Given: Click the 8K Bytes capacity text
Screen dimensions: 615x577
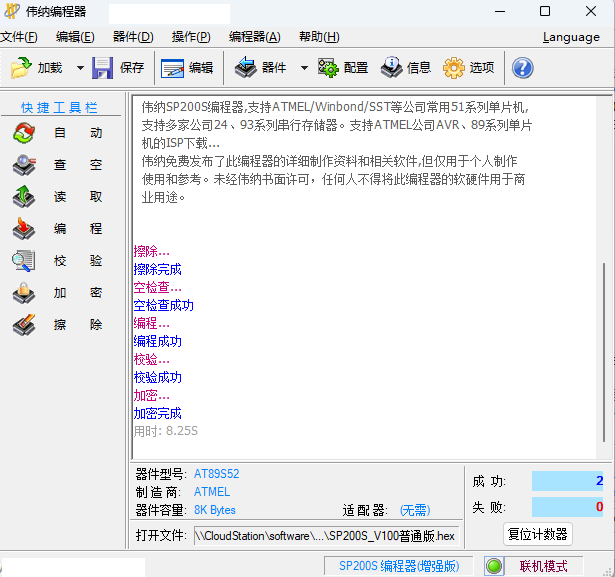Looking at the screenshot, I should (215, 510).
